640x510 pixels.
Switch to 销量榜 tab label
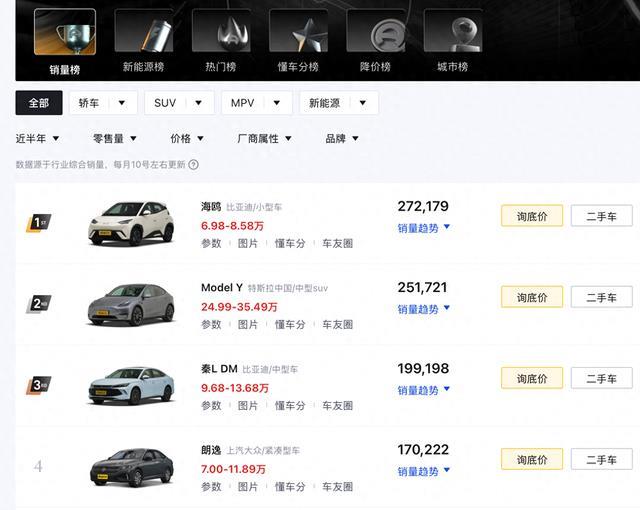coord(64,70)
